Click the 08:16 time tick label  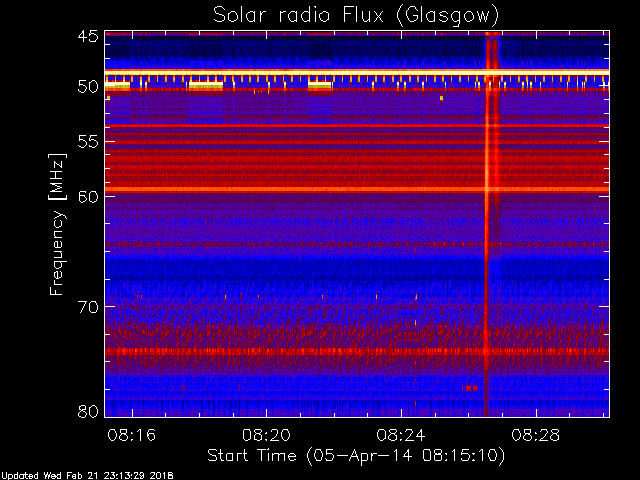[131, 435]
